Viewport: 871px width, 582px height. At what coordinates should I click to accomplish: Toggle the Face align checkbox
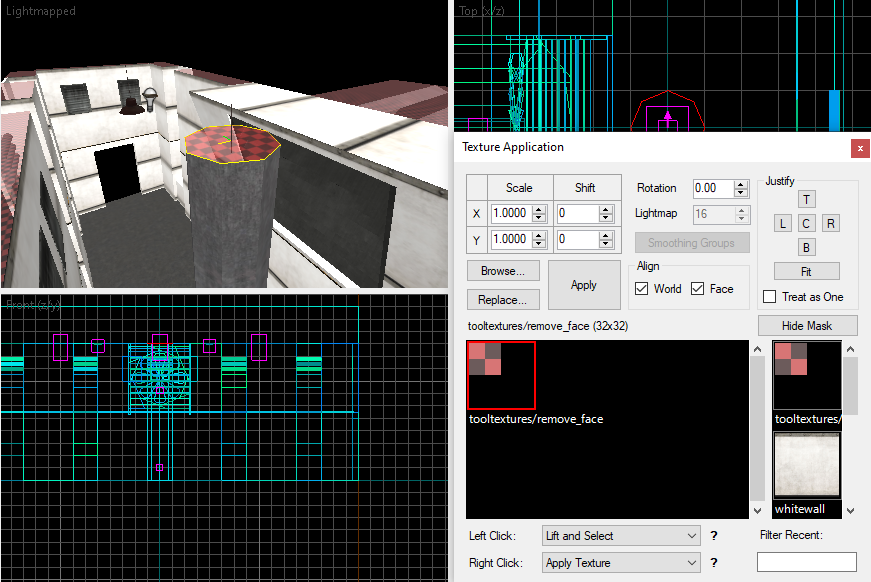click(698, 289)
